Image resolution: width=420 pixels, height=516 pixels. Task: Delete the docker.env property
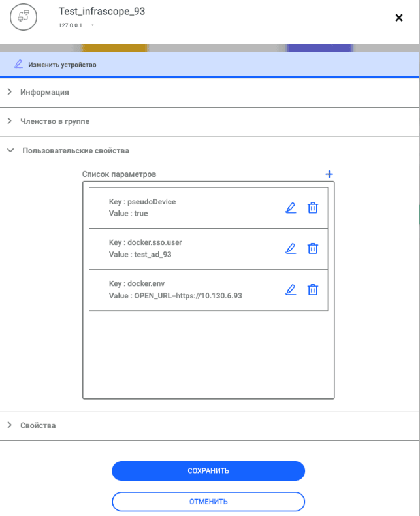click(x=313, y=289)
